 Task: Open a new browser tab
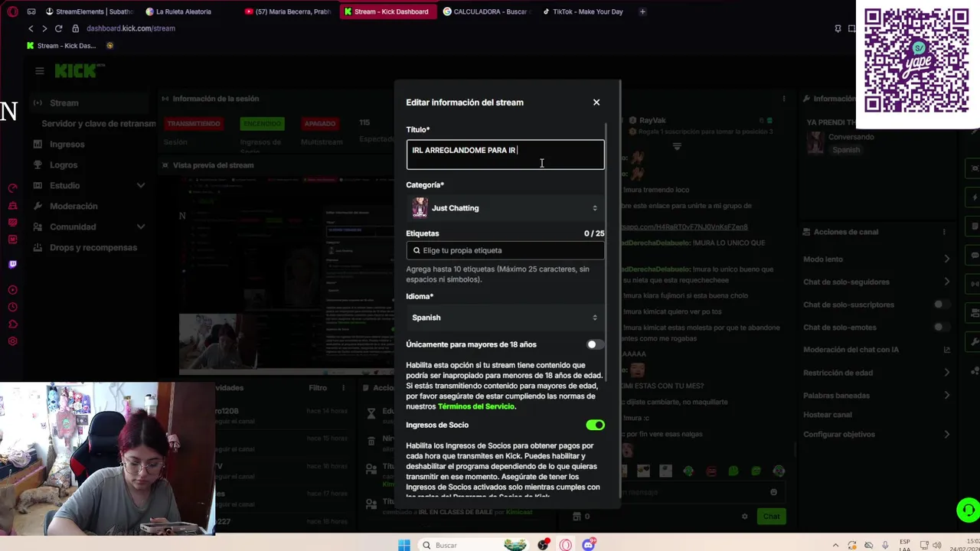(642, 11)
